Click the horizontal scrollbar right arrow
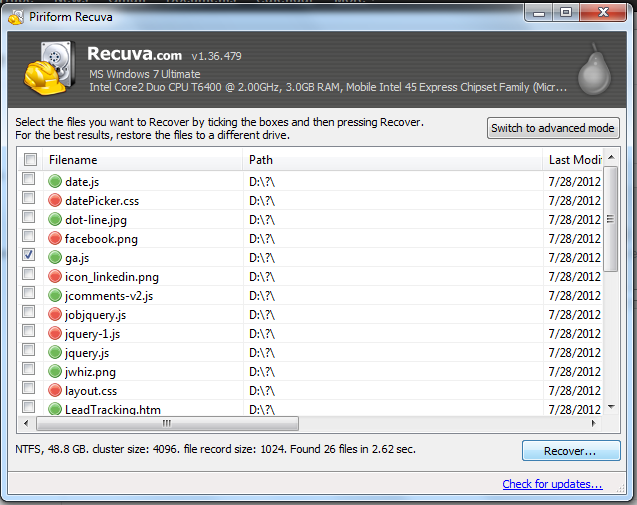The image size is (637, 505). (594, 423)
